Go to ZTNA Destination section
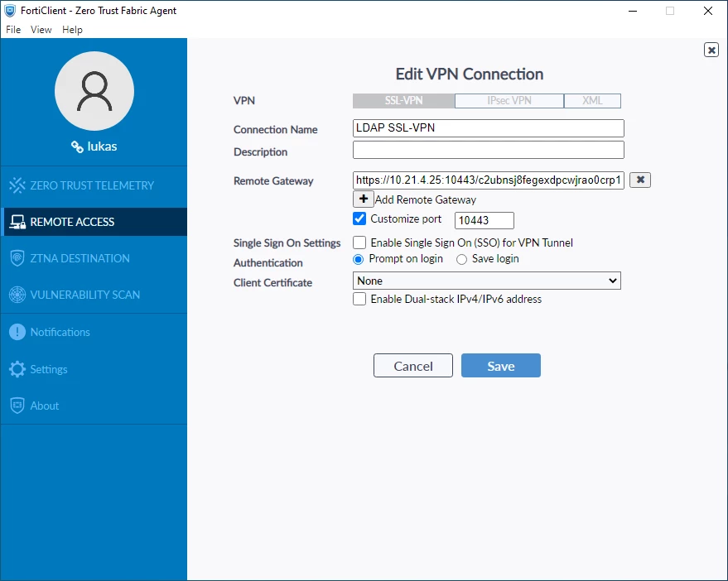 tap(94, 258)
